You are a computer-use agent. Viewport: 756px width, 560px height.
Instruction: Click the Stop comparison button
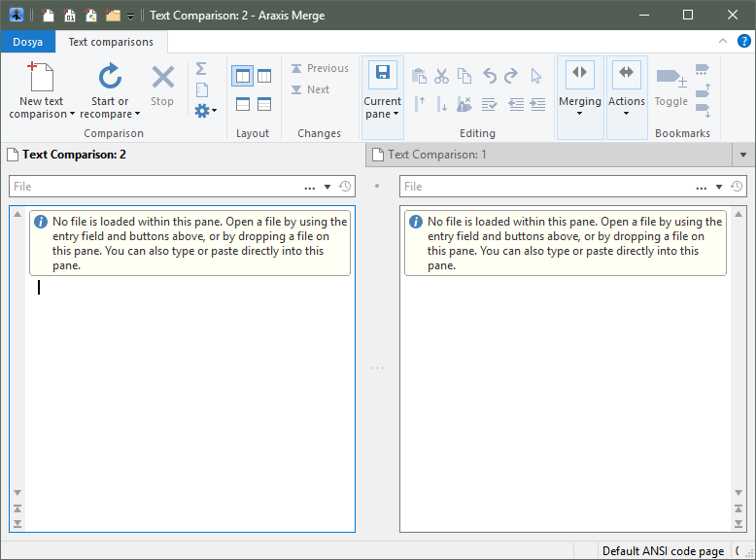coord(162,86)
